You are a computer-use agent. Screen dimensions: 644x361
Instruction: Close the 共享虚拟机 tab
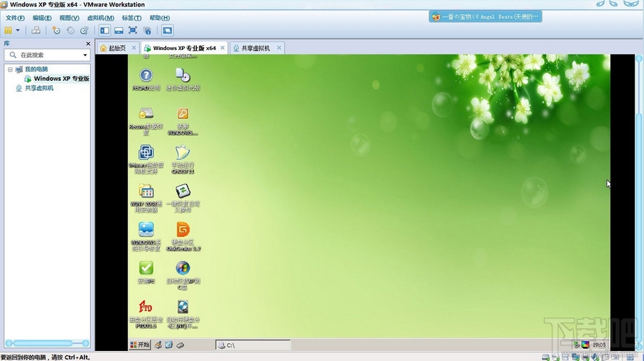coord(279,48)
